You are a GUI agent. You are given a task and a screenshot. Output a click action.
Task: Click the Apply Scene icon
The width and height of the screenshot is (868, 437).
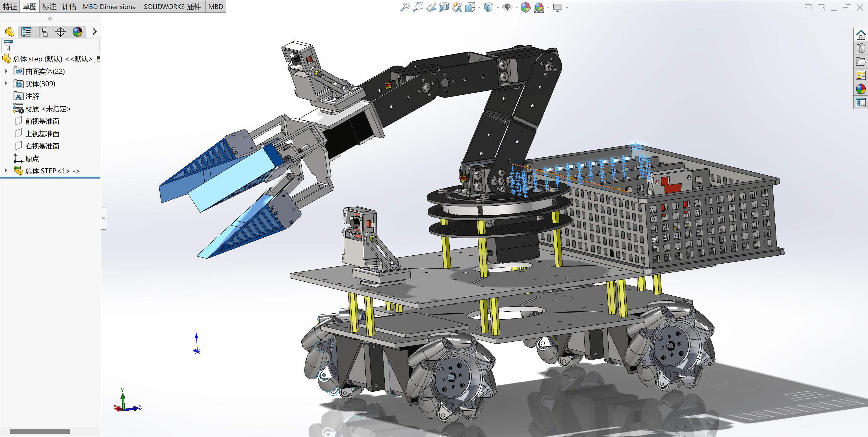coord(539,7)
